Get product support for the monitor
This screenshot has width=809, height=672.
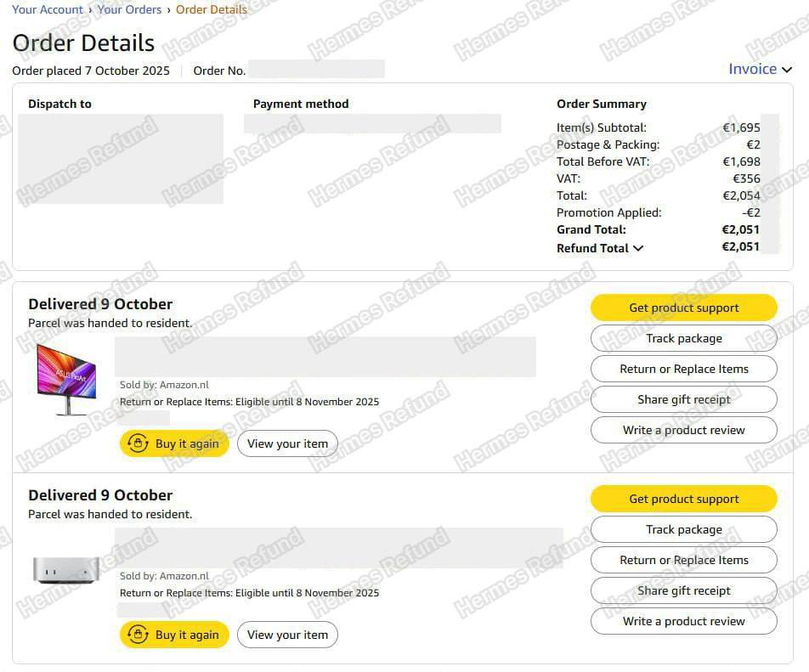click(683, 308)
